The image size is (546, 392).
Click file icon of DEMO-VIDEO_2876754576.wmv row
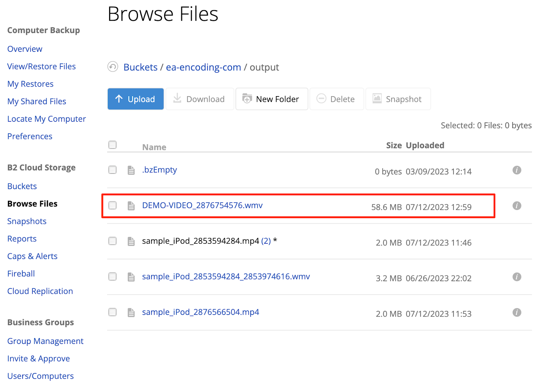131,206
